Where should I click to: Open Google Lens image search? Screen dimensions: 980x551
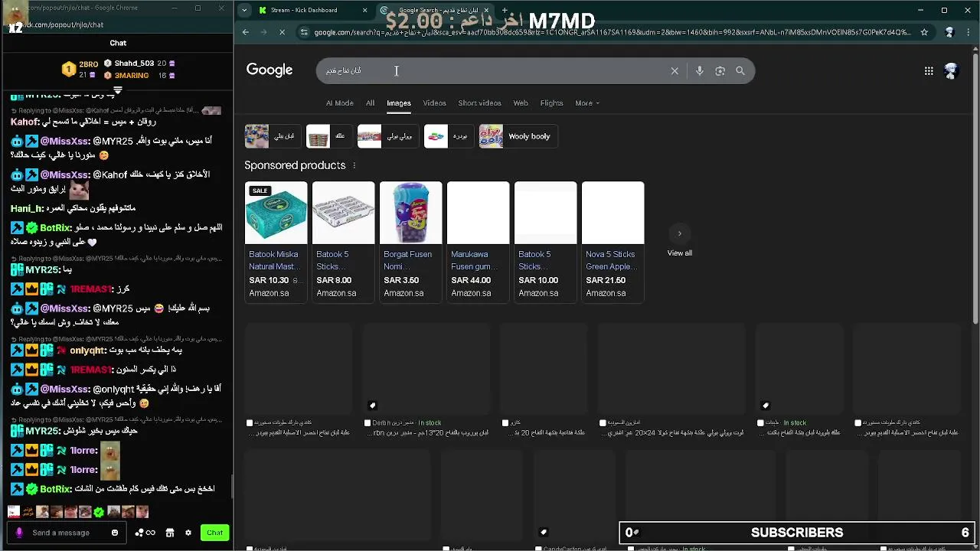720,70
